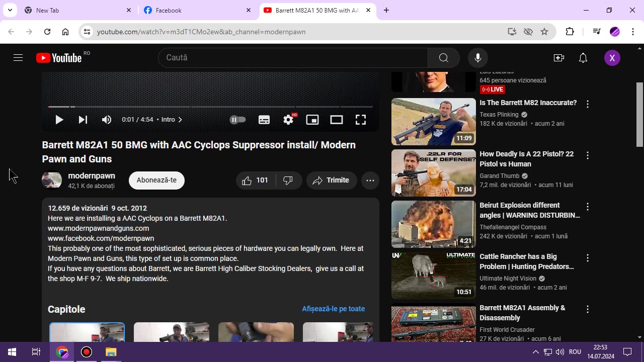Viewport: 644px width, 362px height.
Task: Like the video
Action: pyautogui.click(x=255, y=180)
